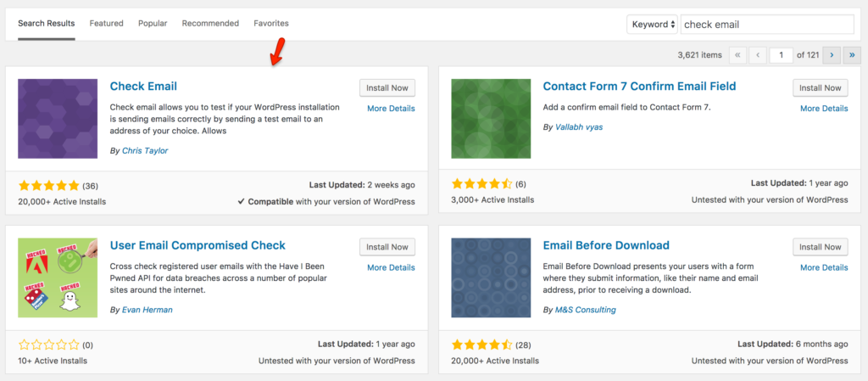The width and height of the screenshot is (868, 381).
Task: Install the Check Email plugin
Action: tap(387, 87)
